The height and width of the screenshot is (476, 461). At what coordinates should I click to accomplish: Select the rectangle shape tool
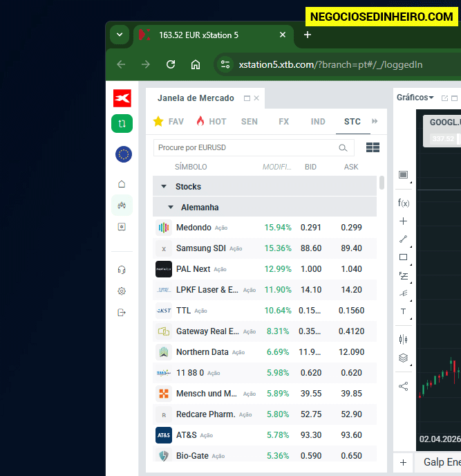404,257
